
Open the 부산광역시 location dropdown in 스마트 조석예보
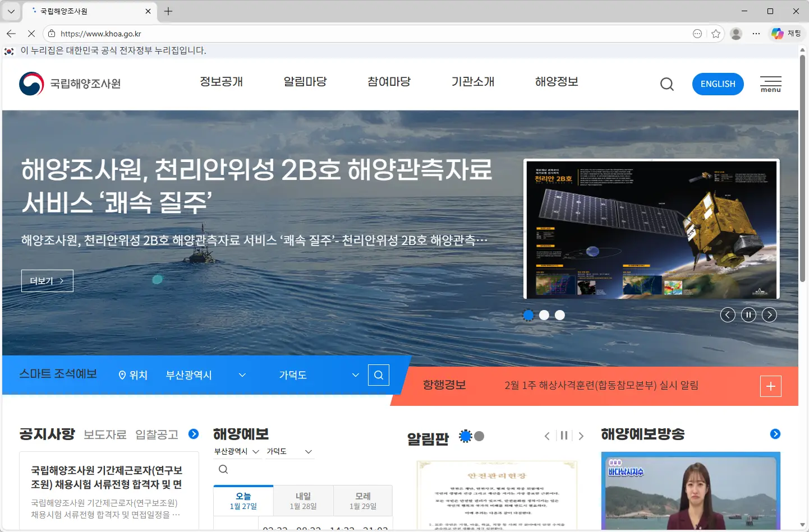click(x=205, y=375)
